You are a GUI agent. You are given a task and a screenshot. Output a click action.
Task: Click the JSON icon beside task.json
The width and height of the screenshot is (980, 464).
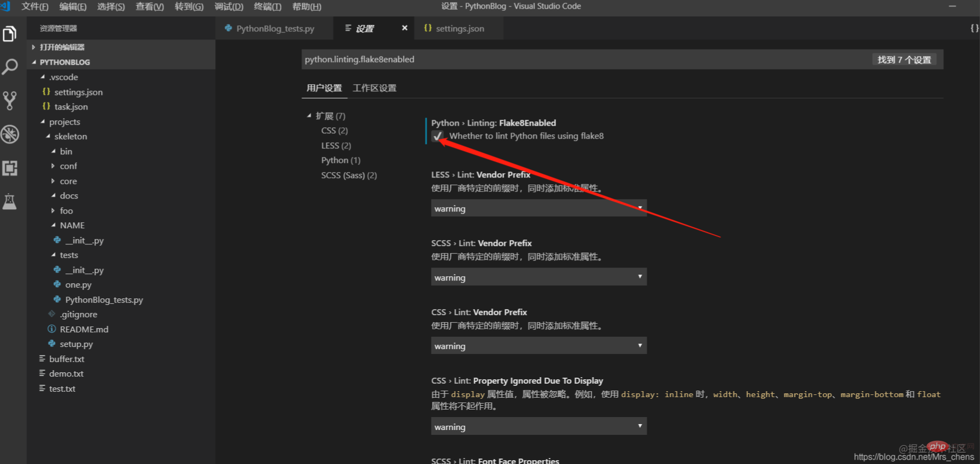click(46, 106)
